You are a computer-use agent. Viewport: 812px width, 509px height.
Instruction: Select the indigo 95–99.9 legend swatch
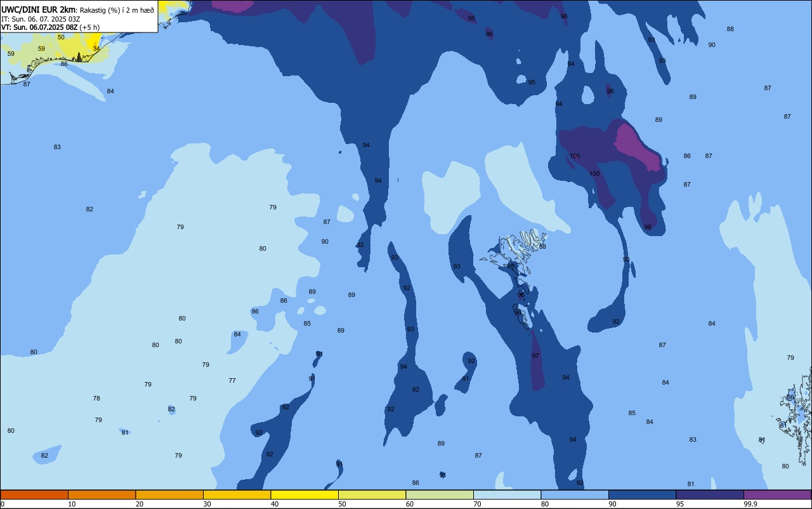pyautogui.click(x=710, y=494)
